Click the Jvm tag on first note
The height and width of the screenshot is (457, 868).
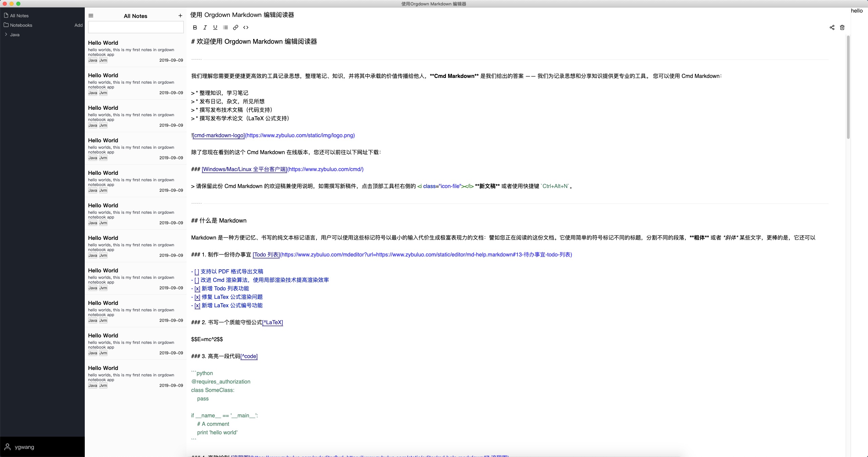coord(103,60)
